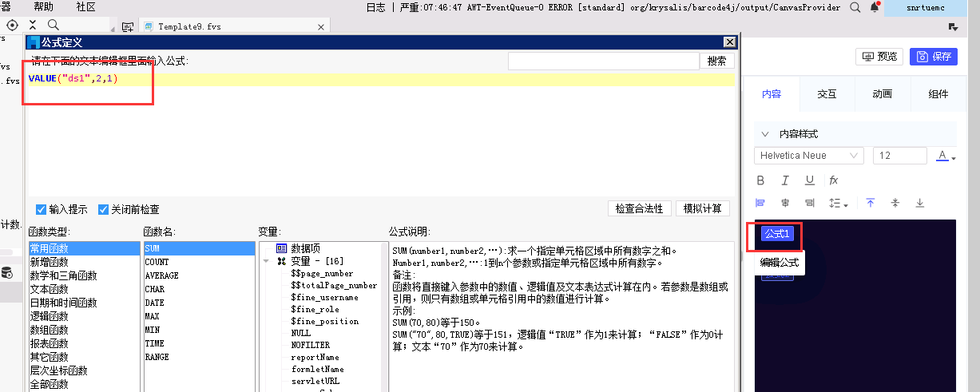
Task: Apply bold formatting with B icon
Action: point(760,180)
